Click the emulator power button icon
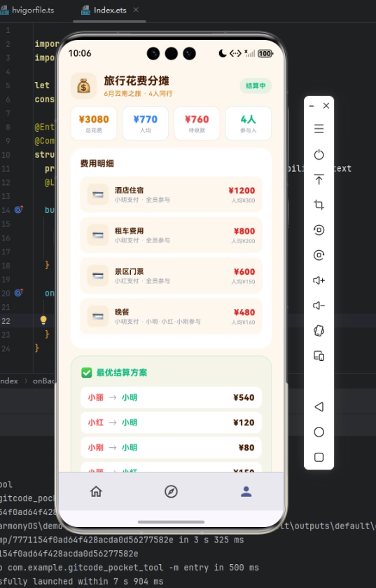Viewport: 376px width, 588px height. click(319, 154)
